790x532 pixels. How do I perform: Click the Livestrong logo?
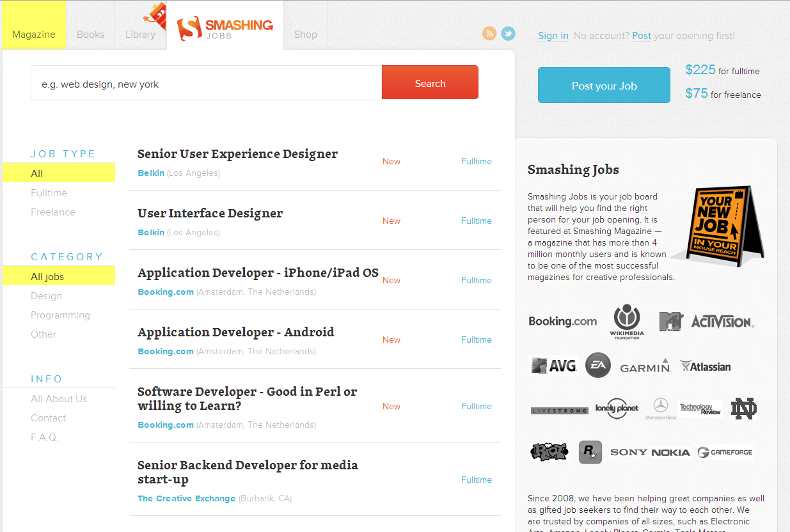click(x=559, y=411)
